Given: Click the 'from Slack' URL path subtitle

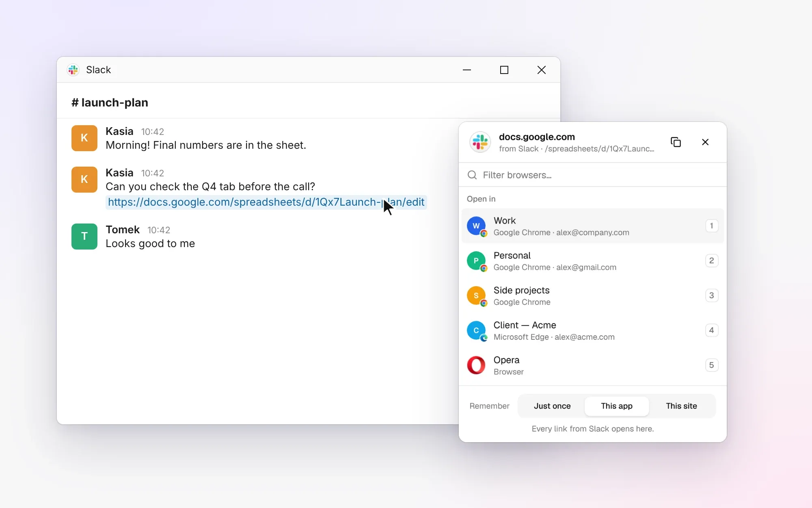Looking at the screenshot, I should (x=577, y=149).
